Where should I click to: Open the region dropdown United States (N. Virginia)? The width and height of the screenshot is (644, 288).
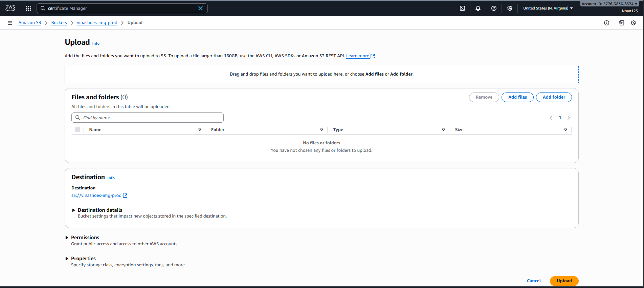coord(548,8)
